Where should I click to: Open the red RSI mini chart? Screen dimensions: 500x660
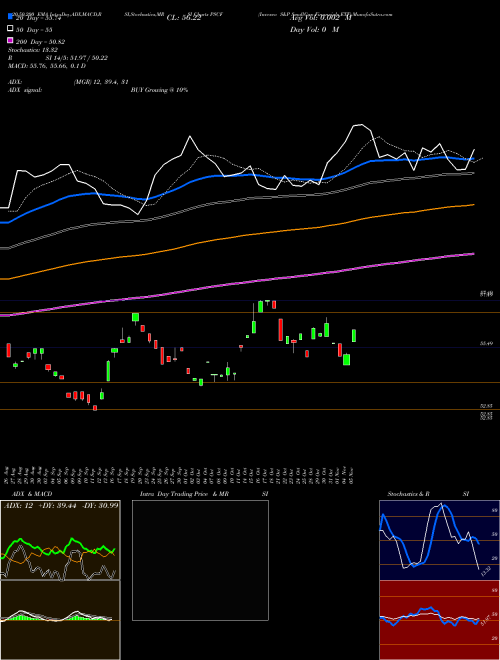pos(439,620)
